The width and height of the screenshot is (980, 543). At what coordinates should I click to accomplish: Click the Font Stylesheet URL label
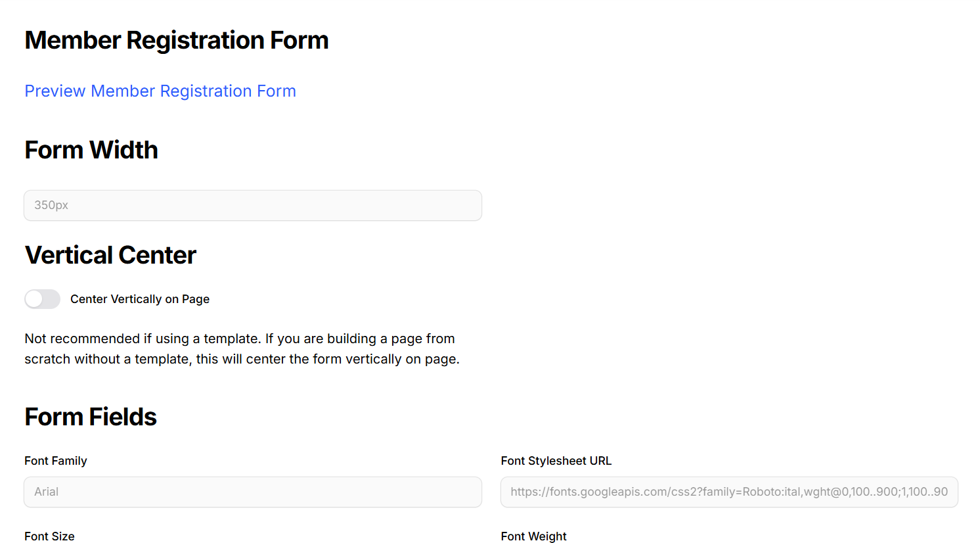(556, 461)
